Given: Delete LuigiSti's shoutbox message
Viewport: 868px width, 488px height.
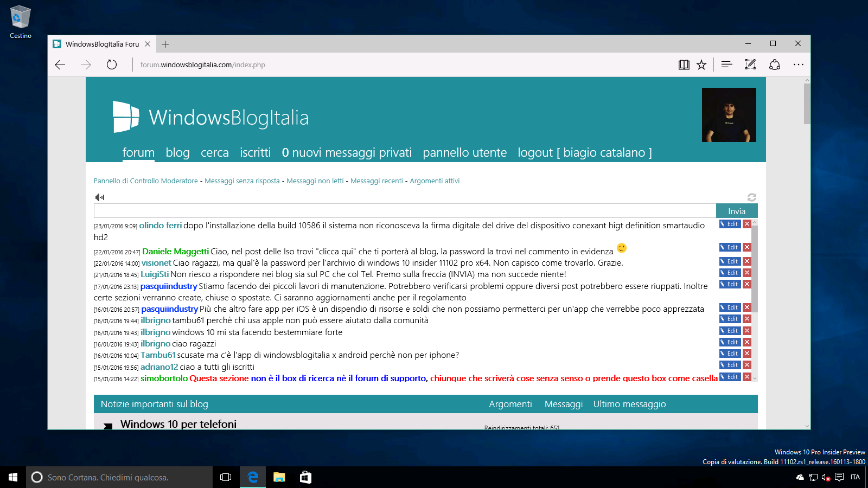Looking at the screenshot, I should tap(747, 273).
